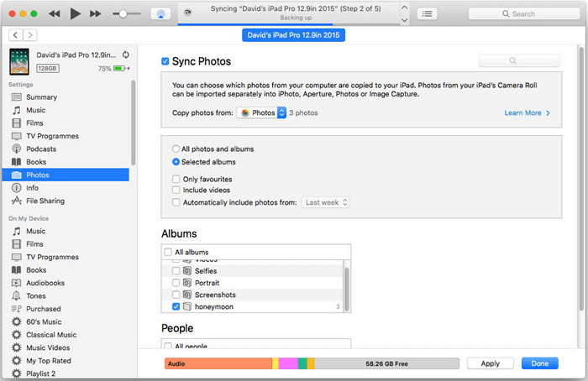Select All photos and albums option
This screenshot has width=588, height=381.
point(176,149)
